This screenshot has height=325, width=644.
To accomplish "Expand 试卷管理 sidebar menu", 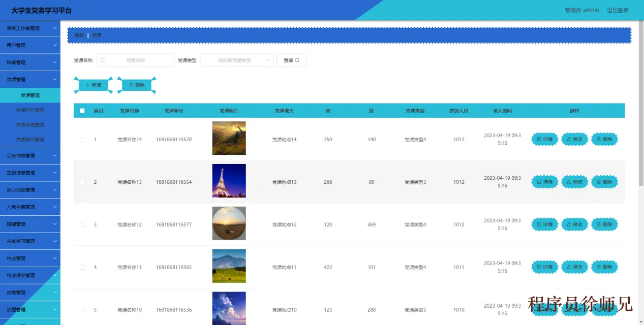I will tap(30, 292).
